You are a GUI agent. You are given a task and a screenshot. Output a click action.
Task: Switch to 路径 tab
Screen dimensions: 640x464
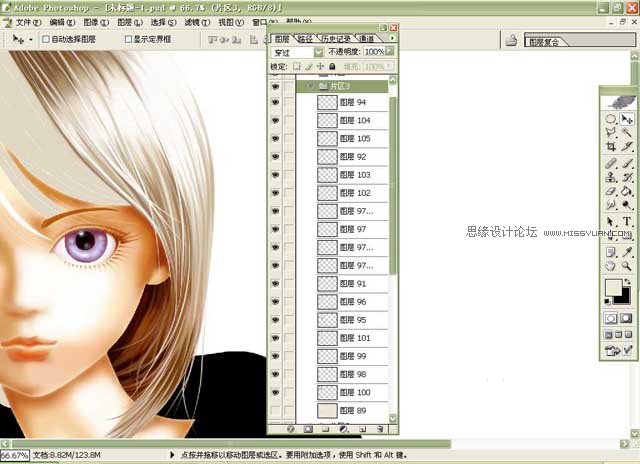pyautogui.click(x=305, y=39)
